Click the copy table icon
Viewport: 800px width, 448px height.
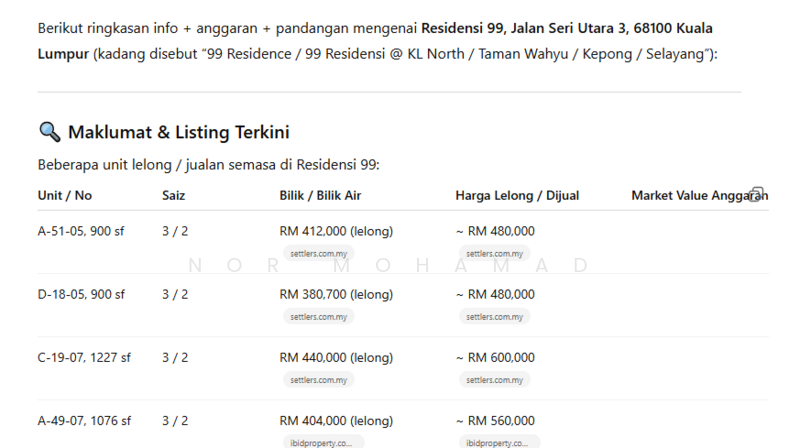click(757, 193)
